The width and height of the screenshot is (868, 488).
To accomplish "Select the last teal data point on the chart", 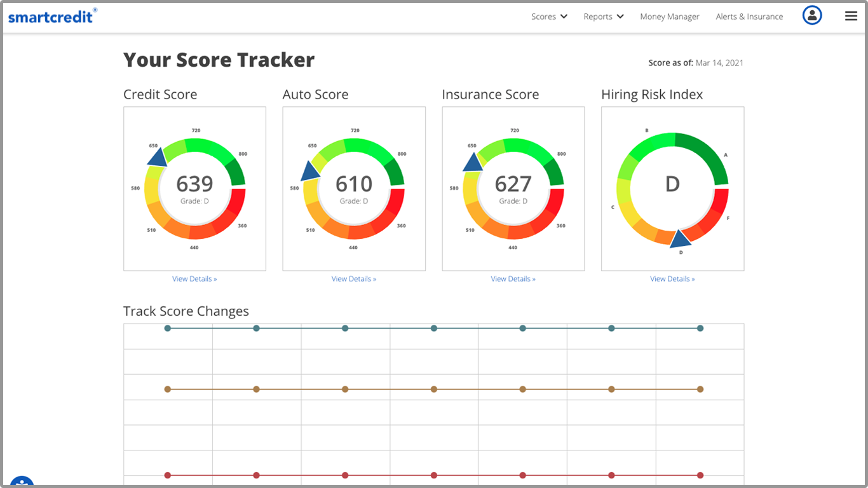I will [x=700, y=329].
